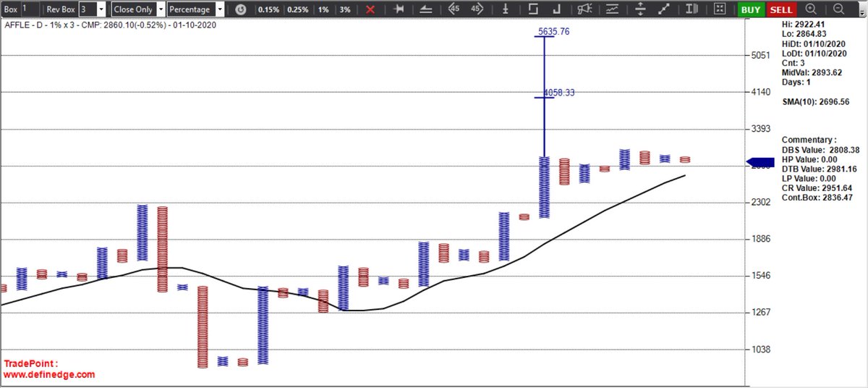
Task: Click the line chart indicator icon
Action: pos(612,9)
